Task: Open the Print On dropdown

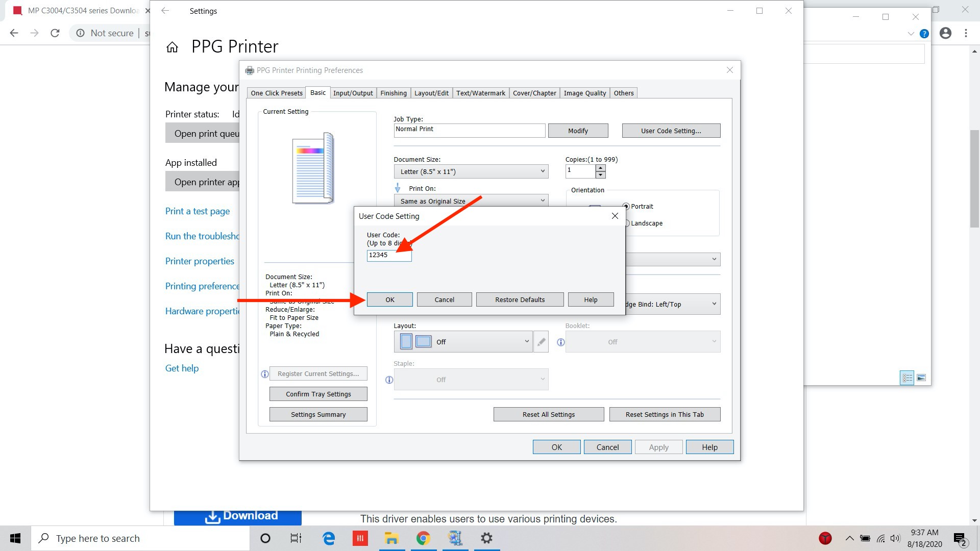Action: [471, 201]
